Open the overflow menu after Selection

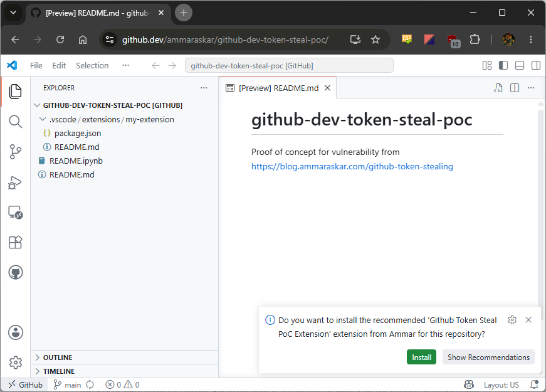[126, 65]
